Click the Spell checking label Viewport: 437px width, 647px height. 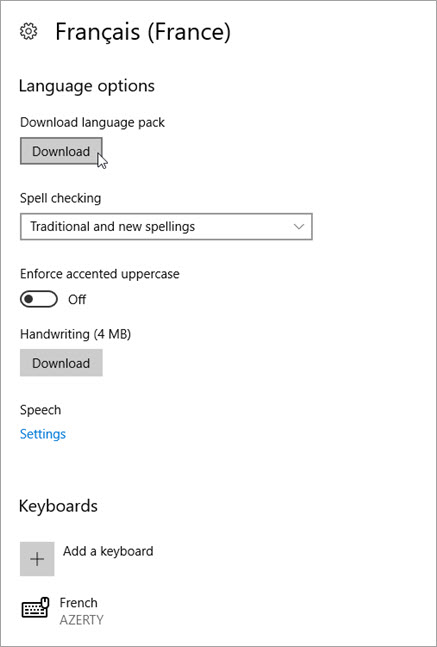pos(61,198)
